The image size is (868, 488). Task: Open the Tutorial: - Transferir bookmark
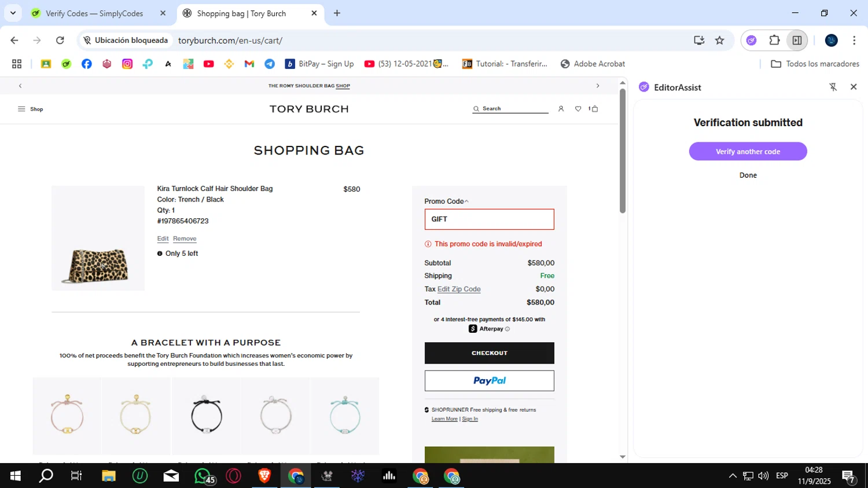505,64
